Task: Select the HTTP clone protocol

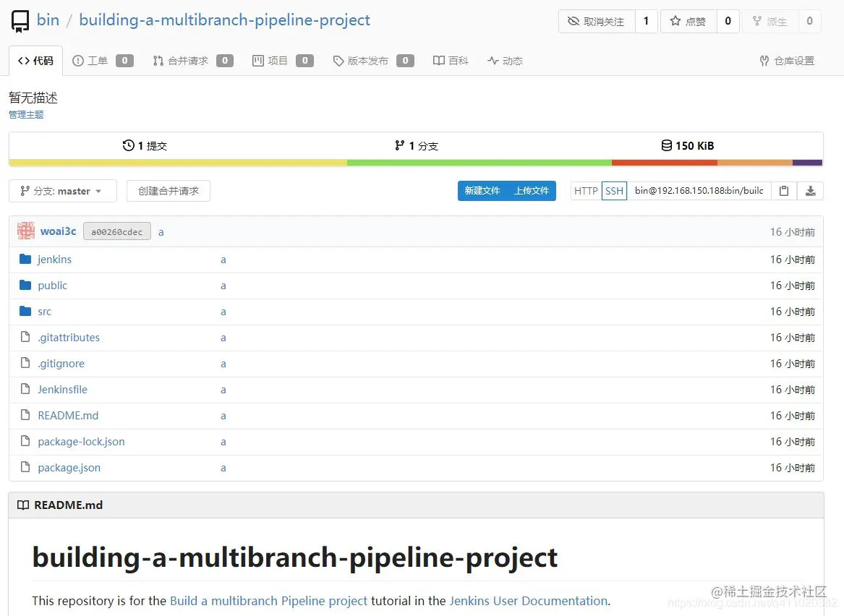Action: [x=586, y=190]
